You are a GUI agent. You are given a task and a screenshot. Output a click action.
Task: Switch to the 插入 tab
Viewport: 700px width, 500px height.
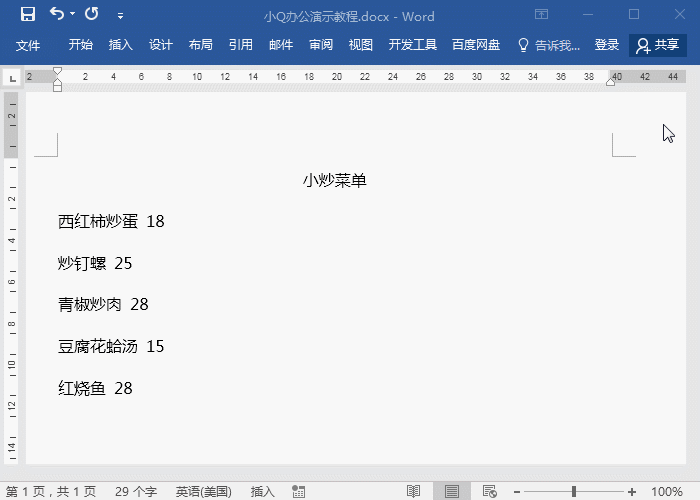pos(121,45)
